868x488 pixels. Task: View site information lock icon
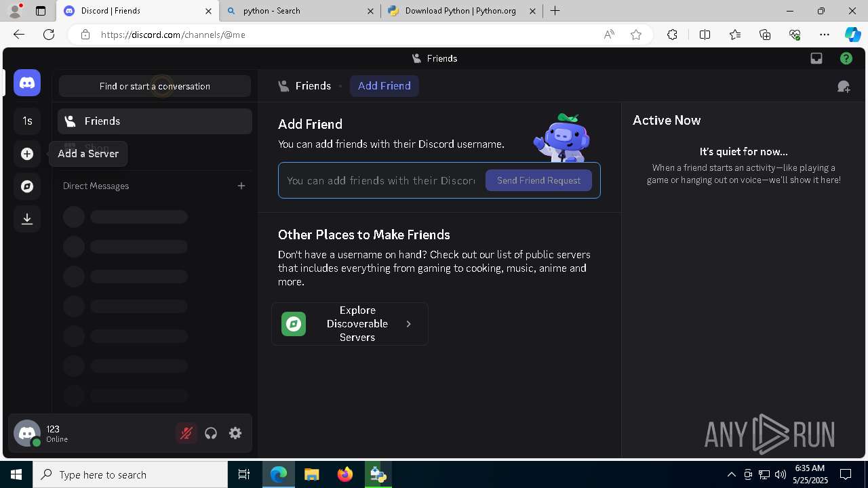85,35
